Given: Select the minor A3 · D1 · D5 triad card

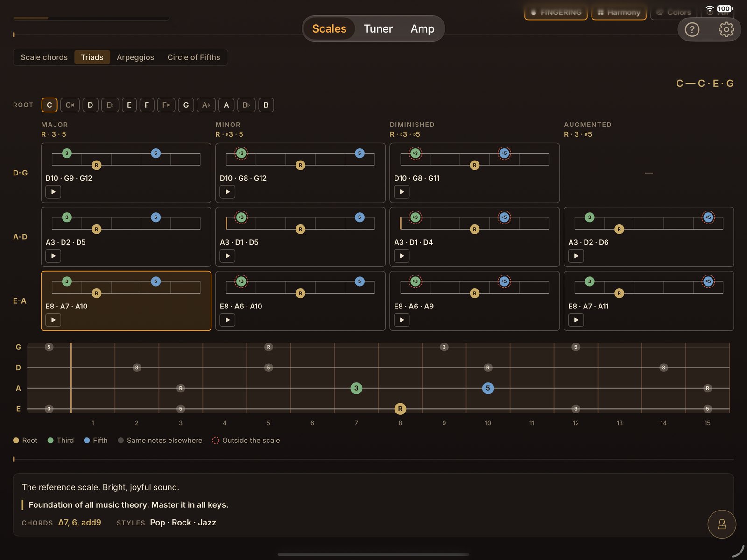Looking at the screenshot, I should click(300, 237).
